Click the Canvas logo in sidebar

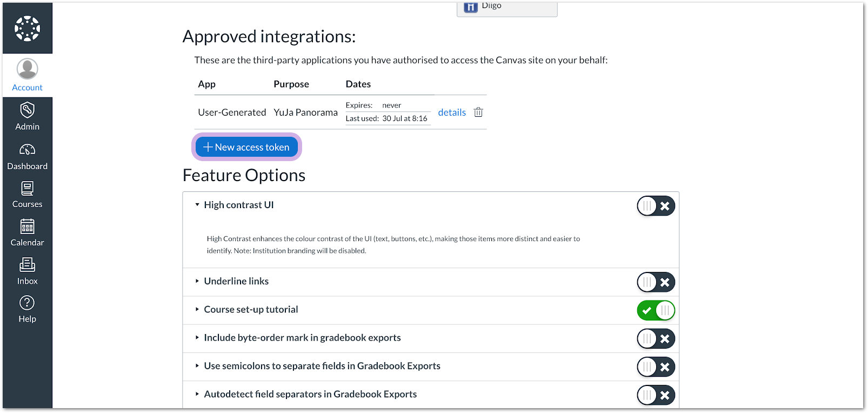pos(27,28)
